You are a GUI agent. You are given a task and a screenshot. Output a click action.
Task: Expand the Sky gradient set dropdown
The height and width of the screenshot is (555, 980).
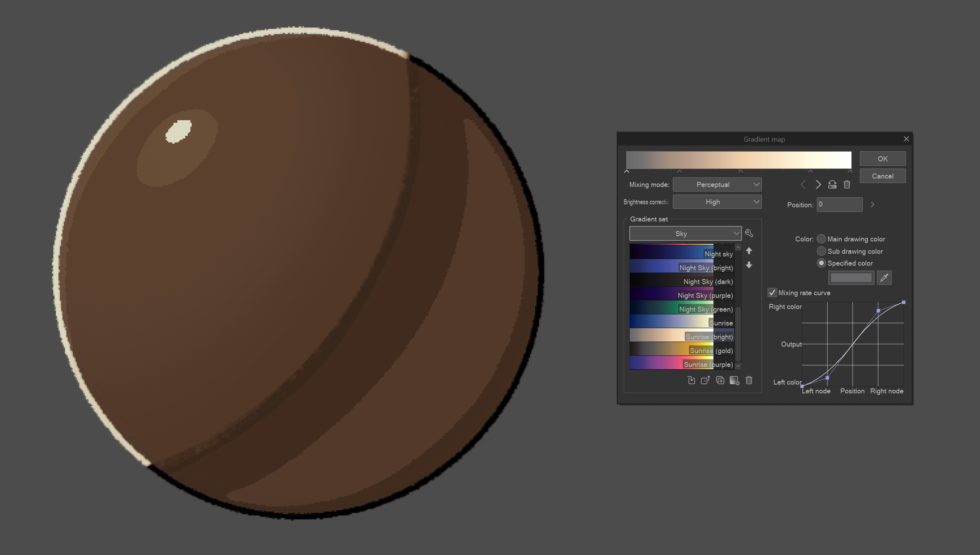pos(685,233)
